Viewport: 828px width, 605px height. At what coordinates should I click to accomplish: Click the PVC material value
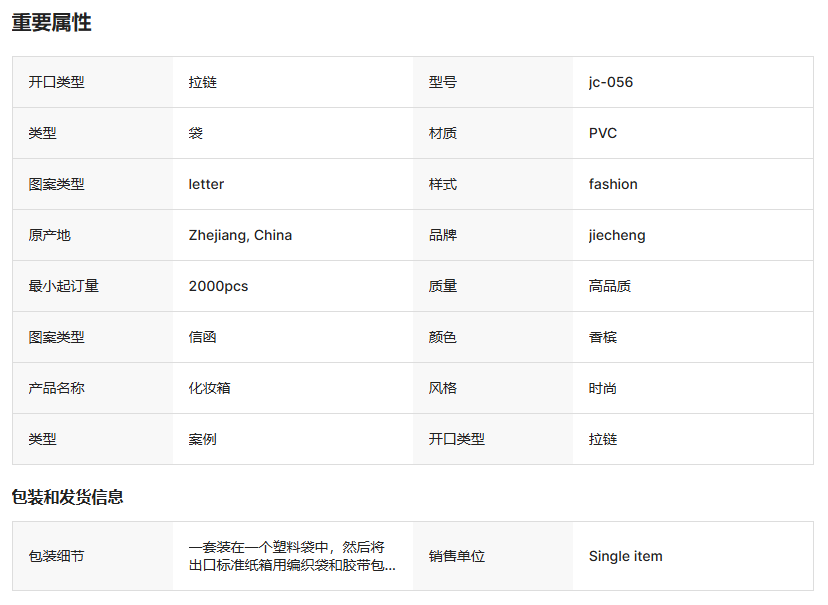click(x=602, y=133)
